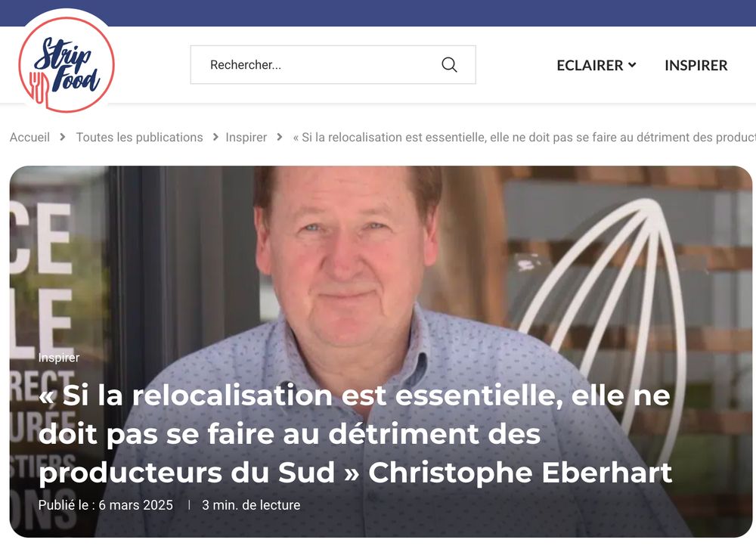This screenshot has height=549, width=756.
Task: Go to Accueil in the breadcrumb
Action: (30, 137)
